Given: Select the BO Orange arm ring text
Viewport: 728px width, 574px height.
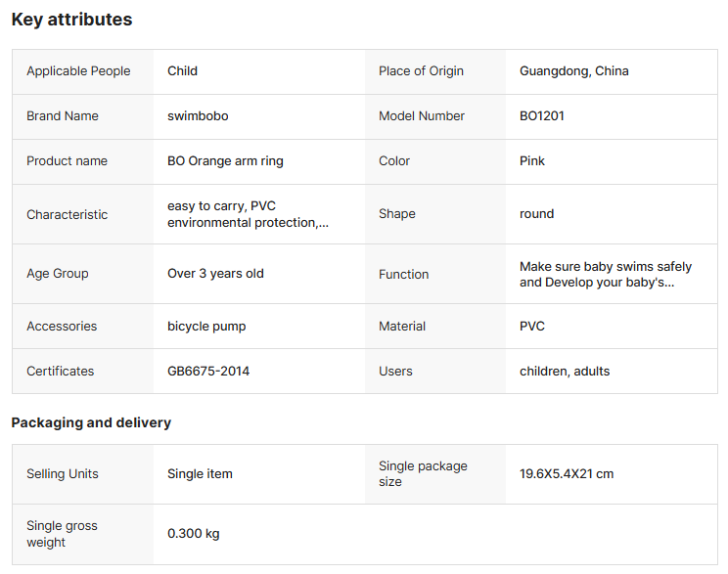Looking at the screenshot, I should 225,160.
